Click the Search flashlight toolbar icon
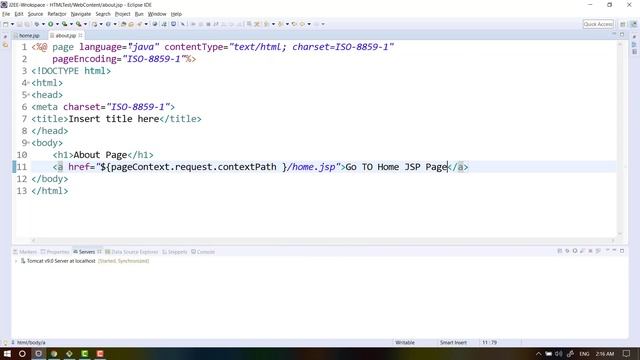Image resolution: width=640 pixels, height=360 pixels. [x=139, y=24]
